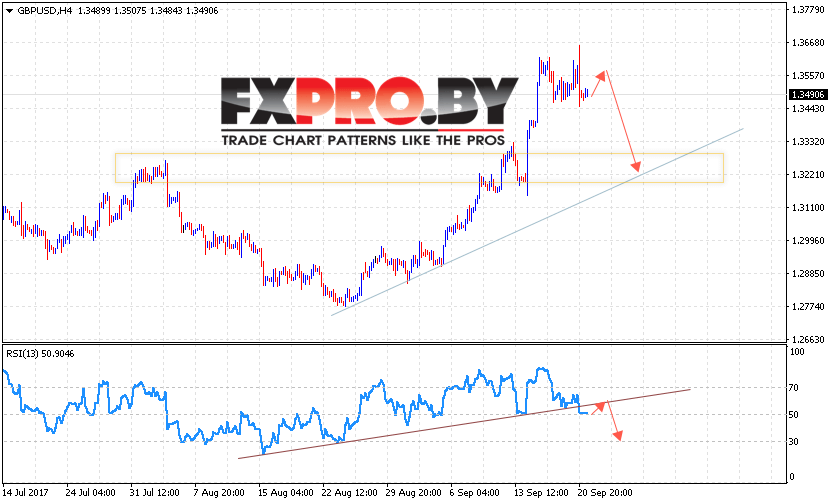Click time axis label 31 Jul 12:00
Screen dimensions: 829x504
154,493
